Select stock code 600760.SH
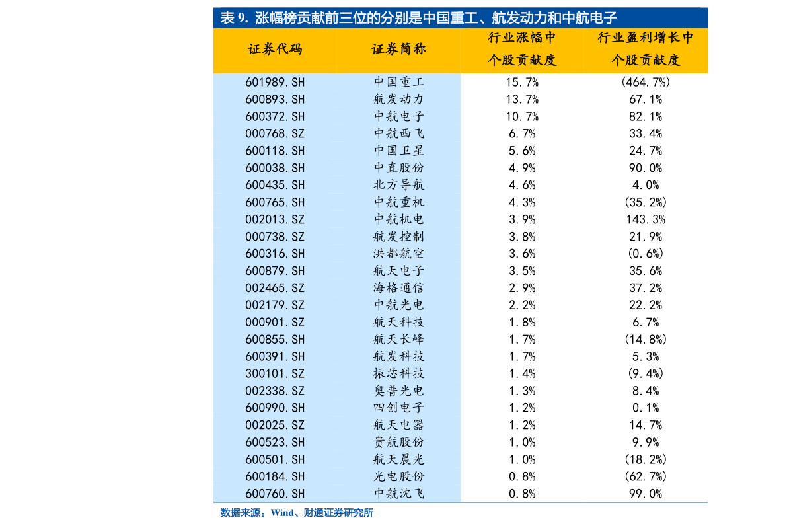Viewport: 787px width, 532px height. [x=275, y=494]
